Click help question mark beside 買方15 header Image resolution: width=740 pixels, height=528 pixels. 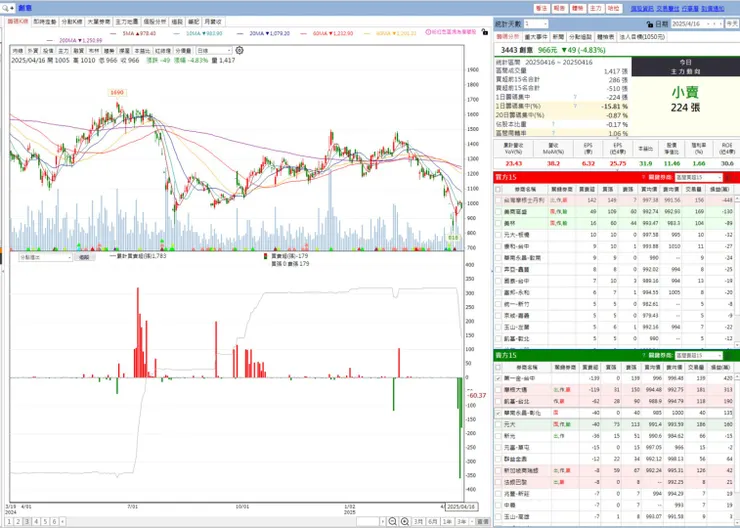click(643, 177)
